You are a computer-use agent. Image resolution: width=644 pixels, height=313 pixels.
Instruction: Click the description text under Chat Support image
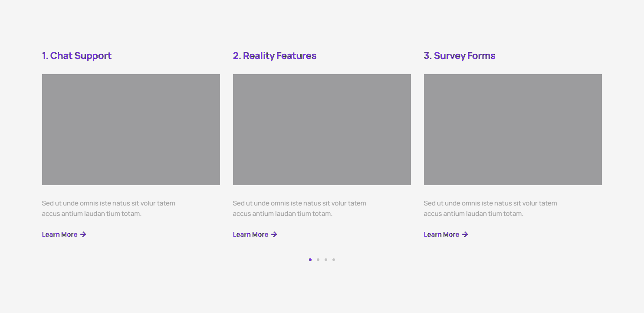point(108,209)
